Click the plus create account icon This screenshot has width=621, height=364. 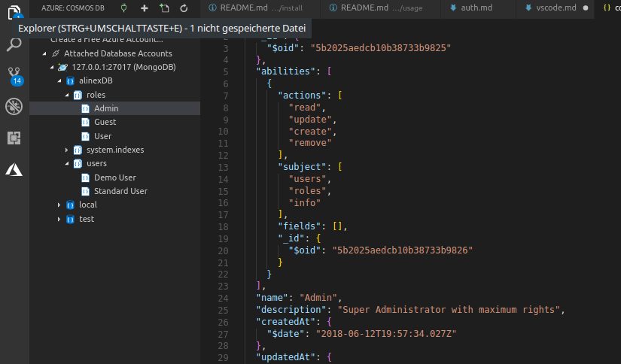(x=145, y=8)
